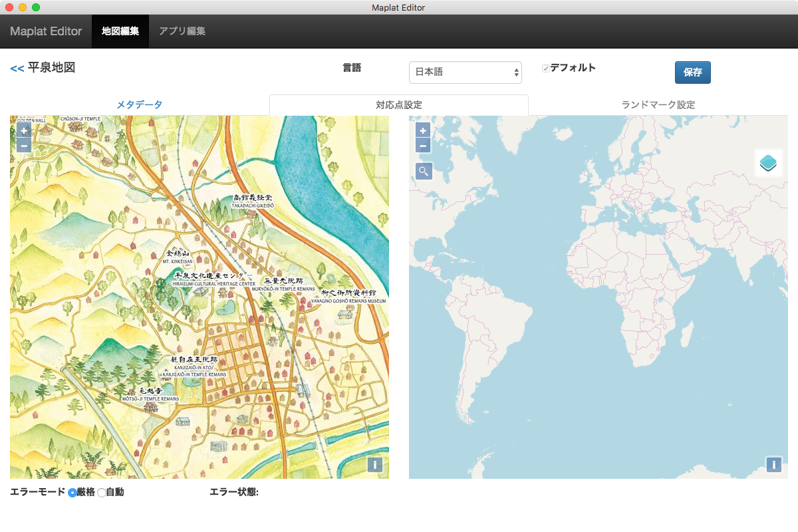Viewport: 798px width, 532px height.
Task: Zoom out on the illustrated Hiraizumi map
Action: coord(24,145)
